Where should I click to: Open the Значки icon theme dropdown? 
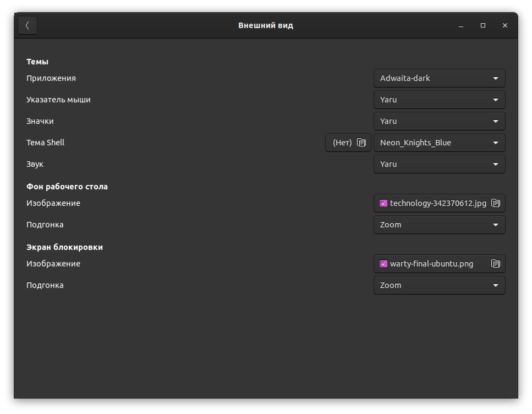pyautogui.click(x=439, y=121)
